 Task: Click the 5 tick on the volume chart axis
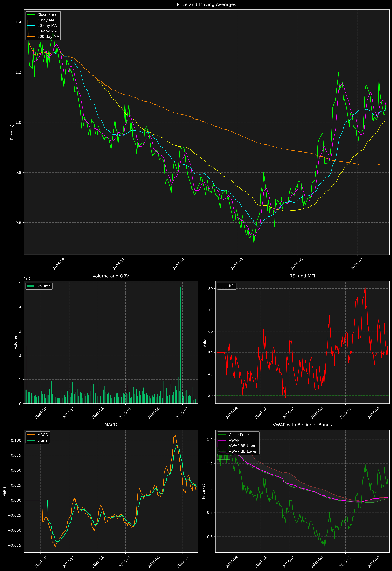(20, 283)
